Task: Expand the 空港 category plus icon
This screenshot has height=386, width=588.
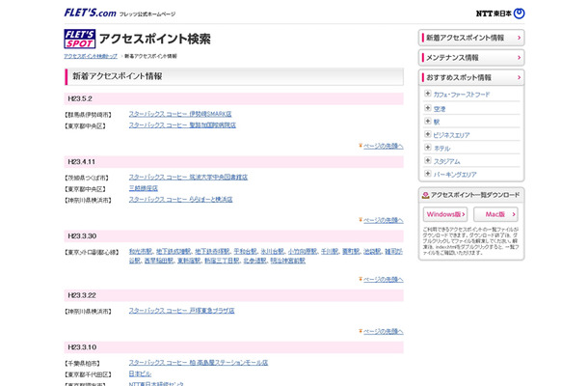Action: coord(427,108)
